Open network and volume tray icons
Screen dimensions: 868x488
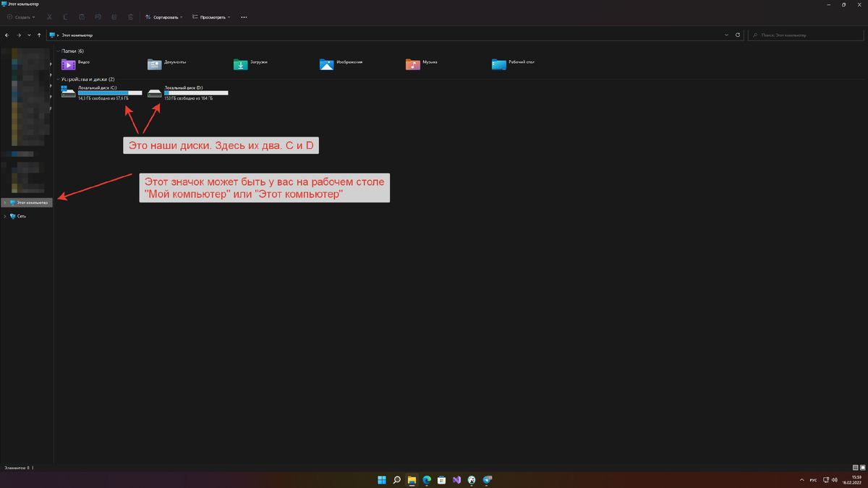pyautogui.click(x=830, y=480)
